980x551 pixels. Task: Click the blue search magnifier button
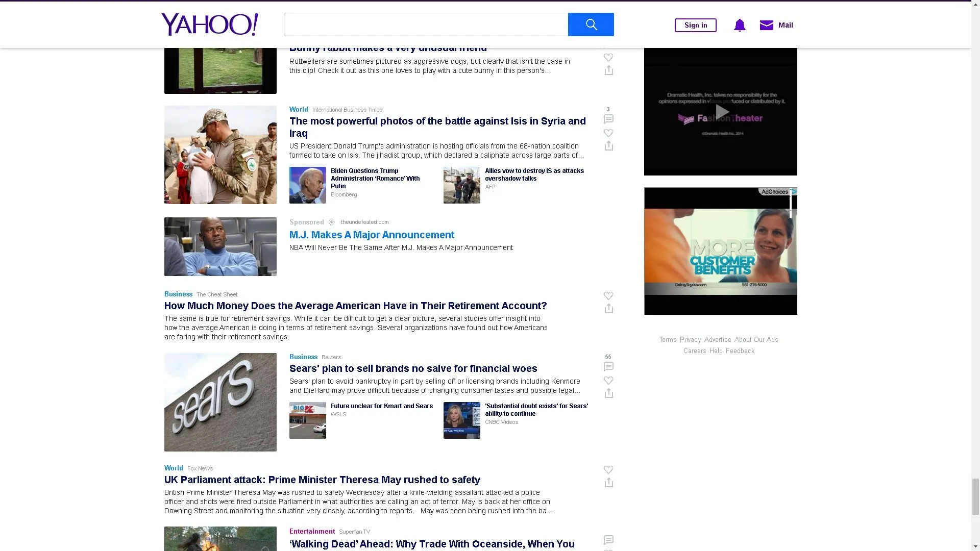591,24
